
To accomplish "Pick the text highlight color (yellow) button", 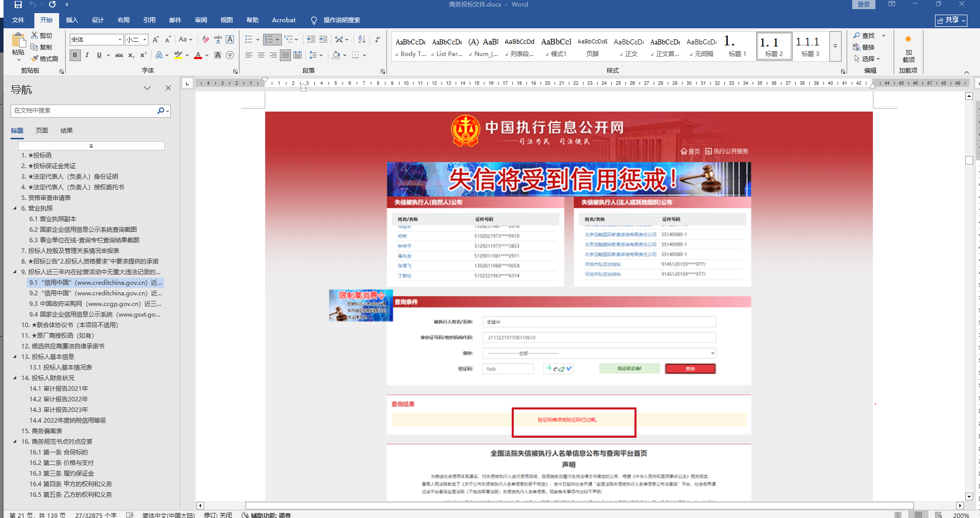I will click(x=178, y=55).
